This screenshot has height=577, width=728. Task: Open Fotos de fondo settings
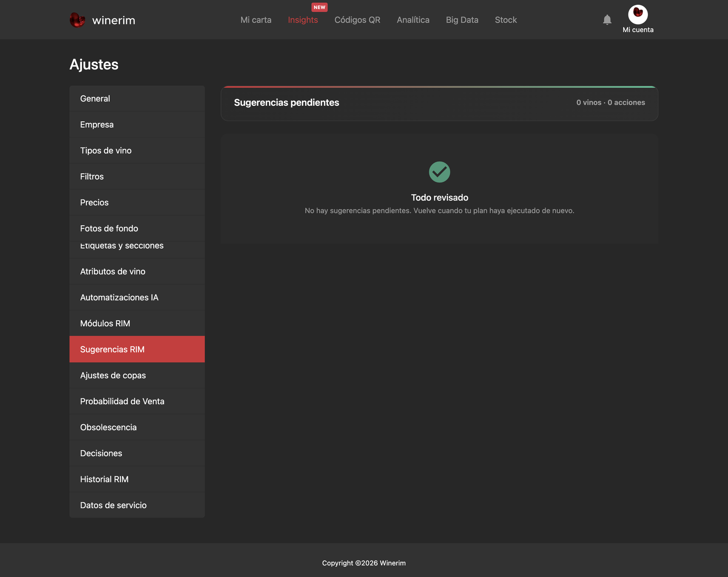coord(137,229)
